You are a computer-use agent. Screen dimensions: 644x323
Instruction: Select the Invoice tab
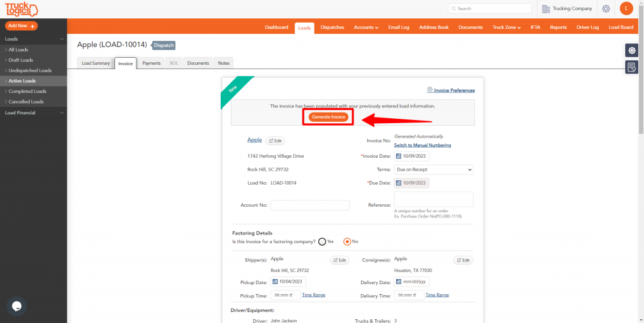tap(125, 63)
